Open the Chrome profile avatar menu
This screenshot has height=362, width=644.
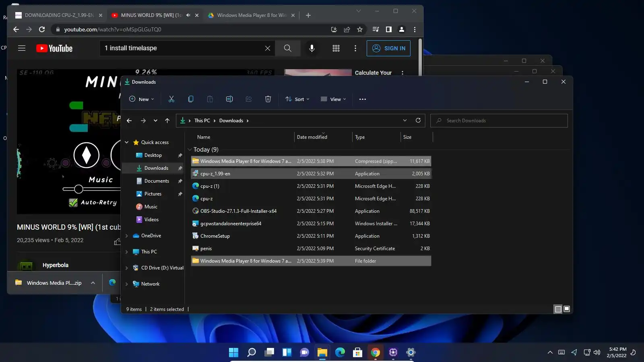coord(402,29)
